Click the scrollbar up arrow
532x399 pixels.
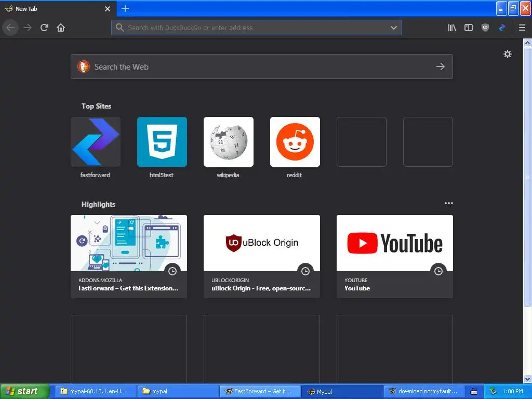coord(527,43)
